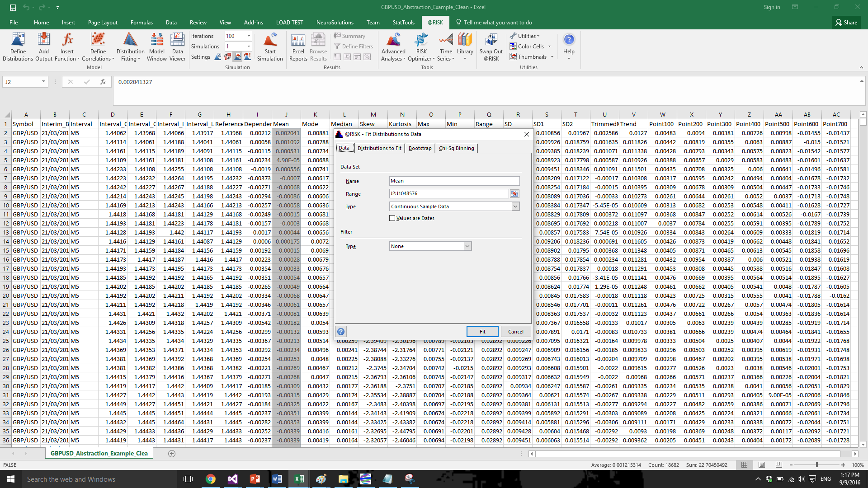Open the Time Series tool

coord(446,47)
